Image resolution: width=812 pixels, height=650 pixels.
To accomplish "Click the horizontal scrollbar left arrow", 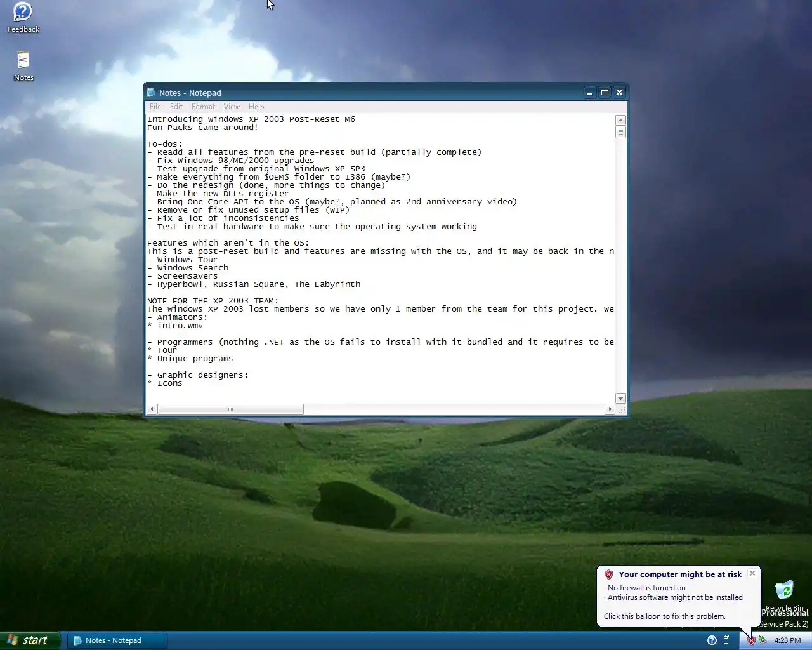I will coord(152,409).
